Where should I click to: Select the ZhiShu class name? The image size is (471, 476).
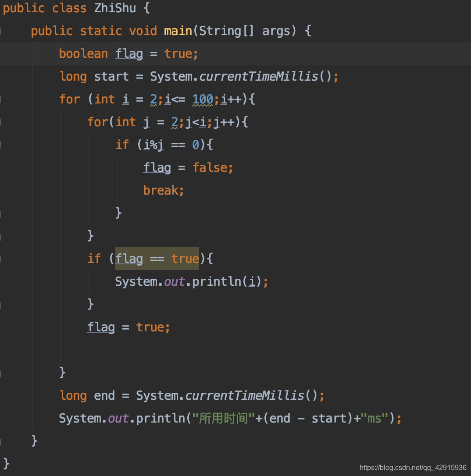tap(115, 8)
